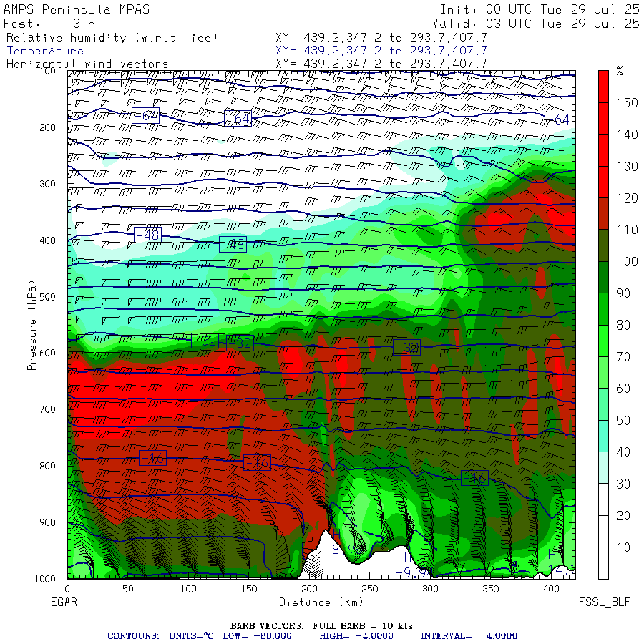
Task: Click the pressure axis tick label '600'
Action: (x=47, y=353)
